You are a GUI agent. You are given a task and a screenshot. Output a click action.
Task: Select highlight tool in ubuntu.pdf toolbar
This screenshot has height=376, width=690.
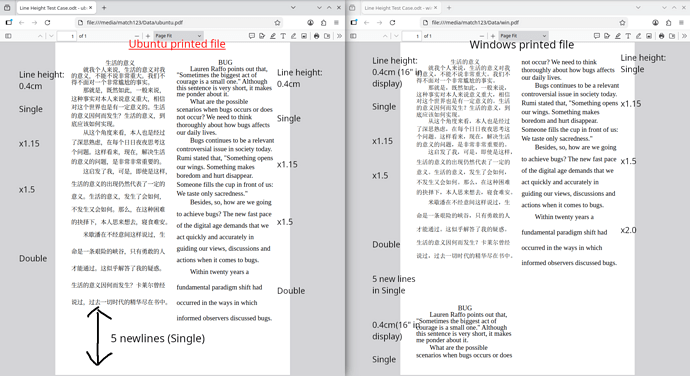(273, 36)
